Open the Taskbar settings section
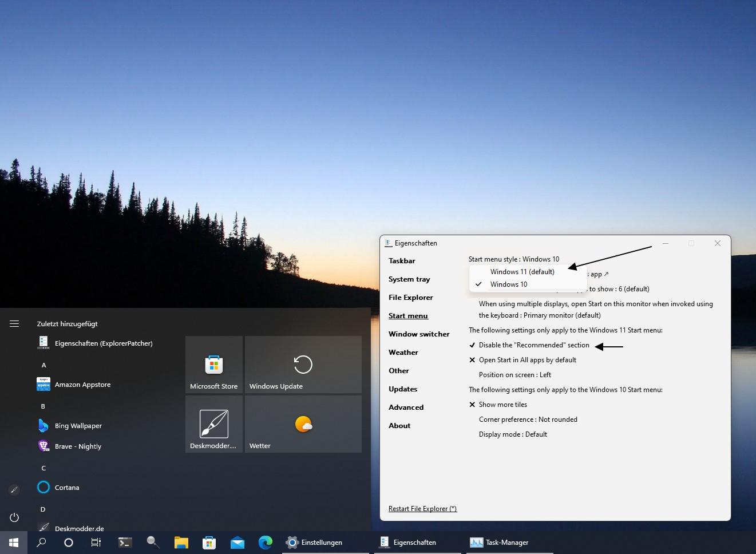756x554 pixels. coord(402,261)
